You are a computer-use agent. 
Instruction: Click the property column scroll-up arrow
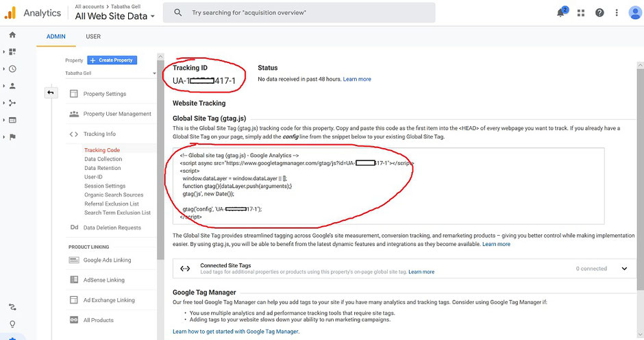click(160, 57)
